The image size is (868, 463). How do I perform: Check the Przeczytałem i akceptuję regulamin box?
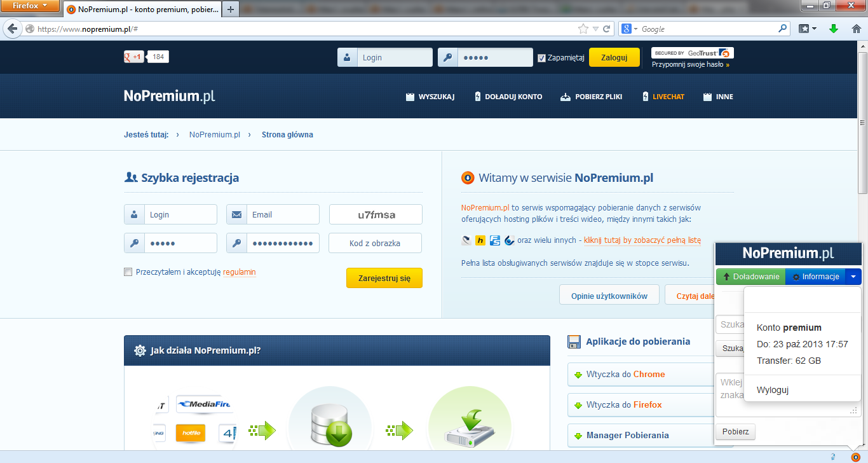pyautogui.click(x=128, y=272)
